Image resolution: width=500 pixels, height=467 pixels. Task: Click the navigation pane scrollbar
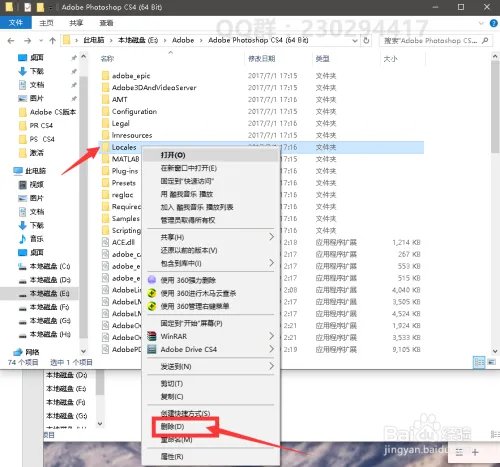pyautogui.click(x=84, y=207)
